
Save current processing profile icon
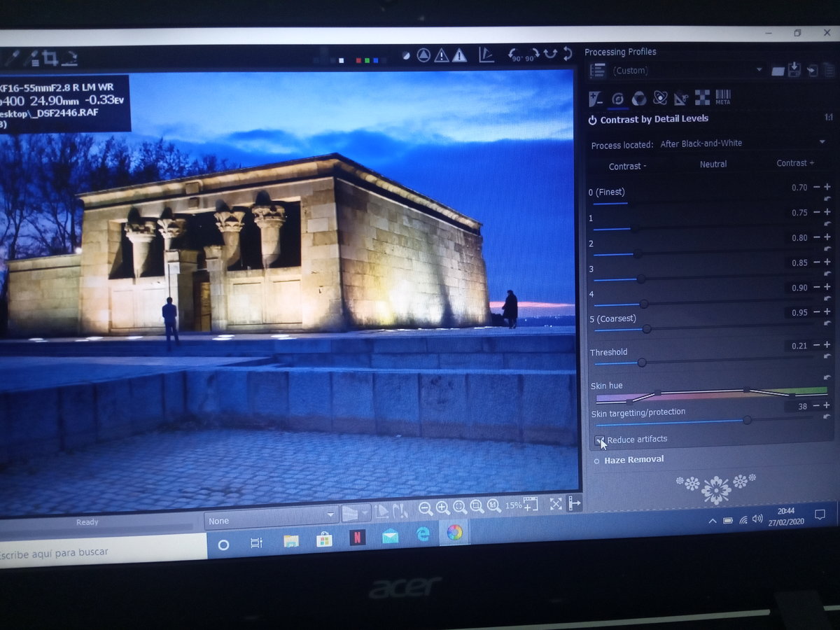point(794,69)
